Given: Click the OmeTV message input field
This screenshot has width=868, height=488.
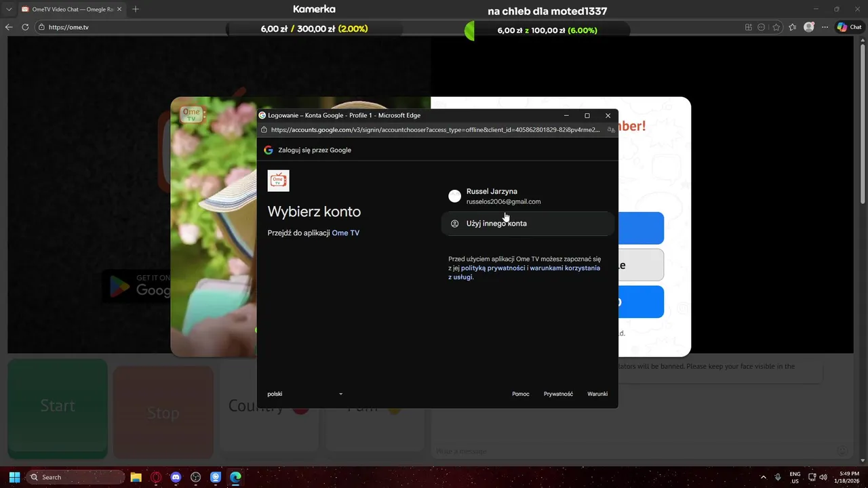Looking at the screenshot, I should click(x=635, y=451).
